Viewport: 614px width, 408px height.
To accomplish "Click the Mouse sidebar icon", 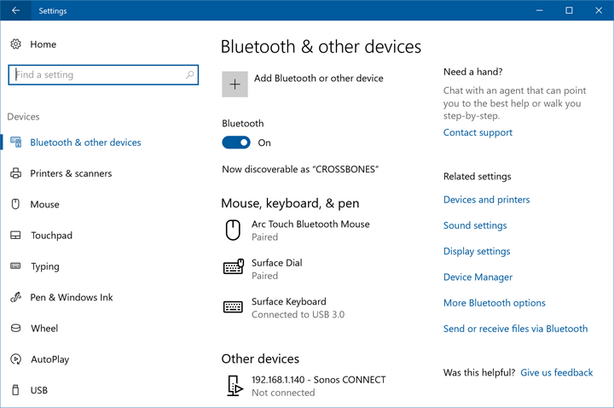I will point(16,204).
